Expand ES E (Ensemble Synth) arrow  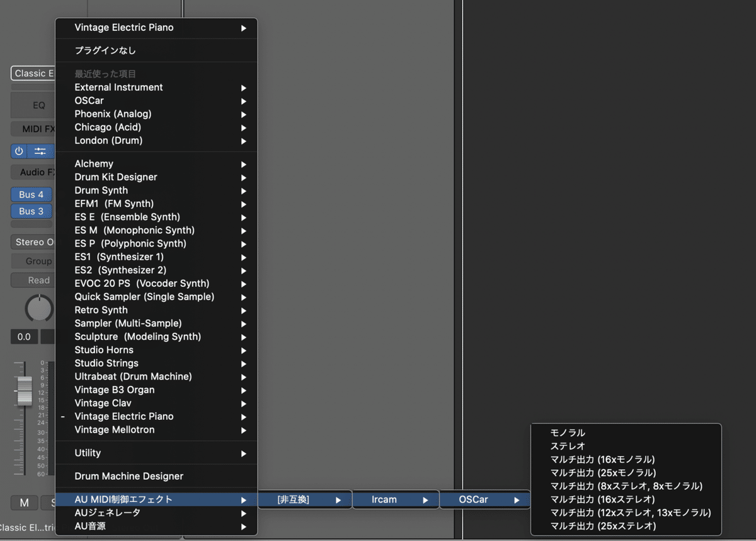pyautogui.click(x=244, y=217)
